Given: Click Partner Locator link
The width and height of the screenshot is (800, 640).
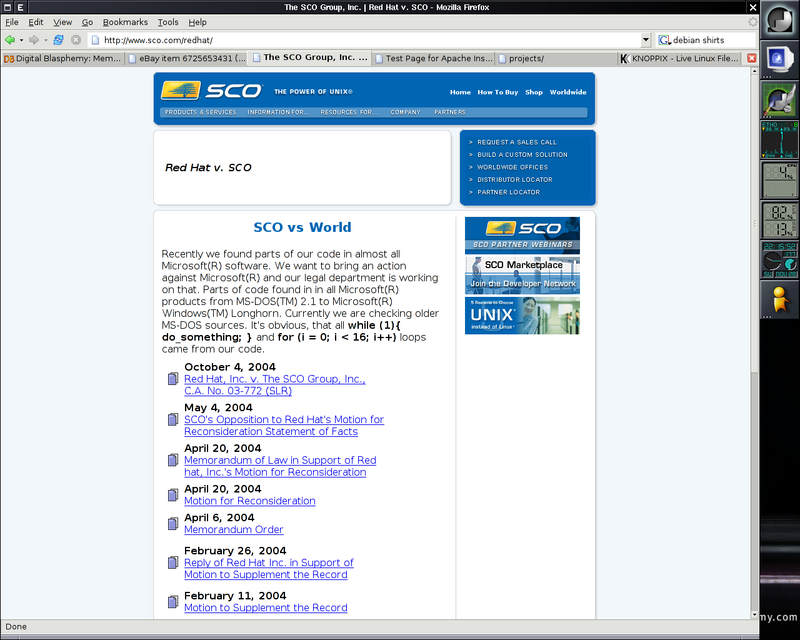Looking at the screenshot, I should pos(508,192).
